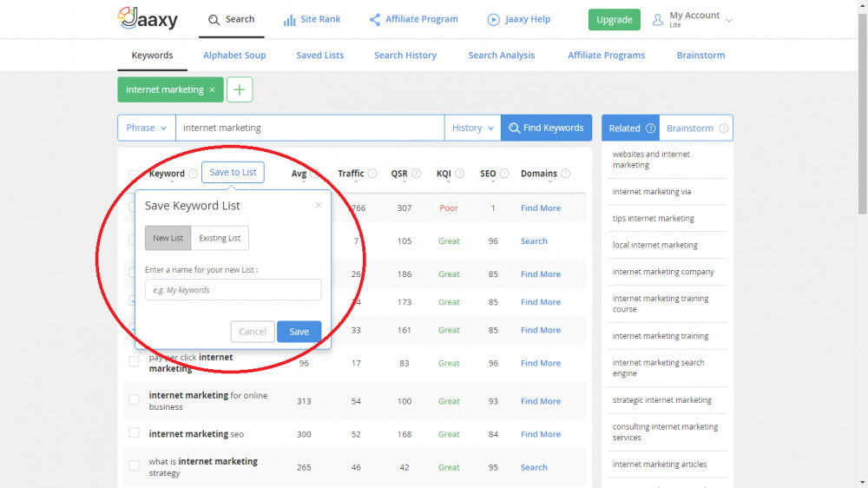Viewport: 868px width, 488px height.
Task: Select New List option
Action: click(168, 238)
